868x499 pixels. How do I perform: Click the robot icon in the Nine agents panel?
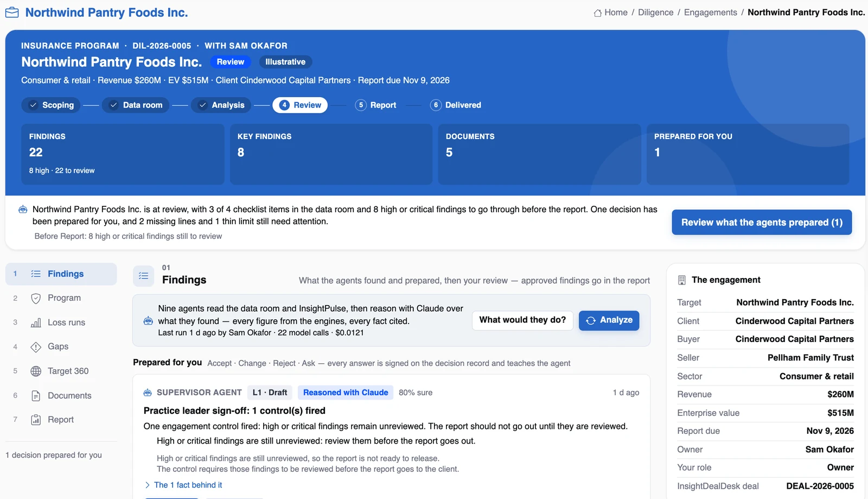(148, 321)
